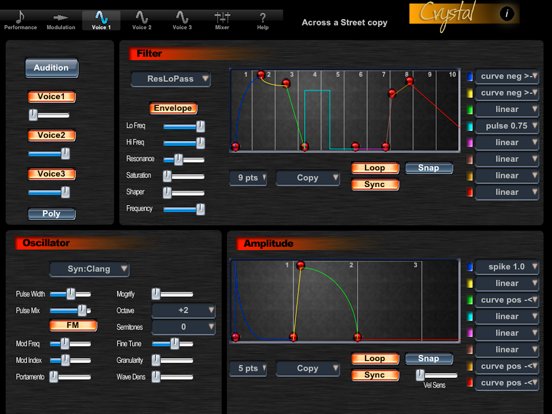Click the 'Across a Street copy' patch name

click(x=344, y=23)
